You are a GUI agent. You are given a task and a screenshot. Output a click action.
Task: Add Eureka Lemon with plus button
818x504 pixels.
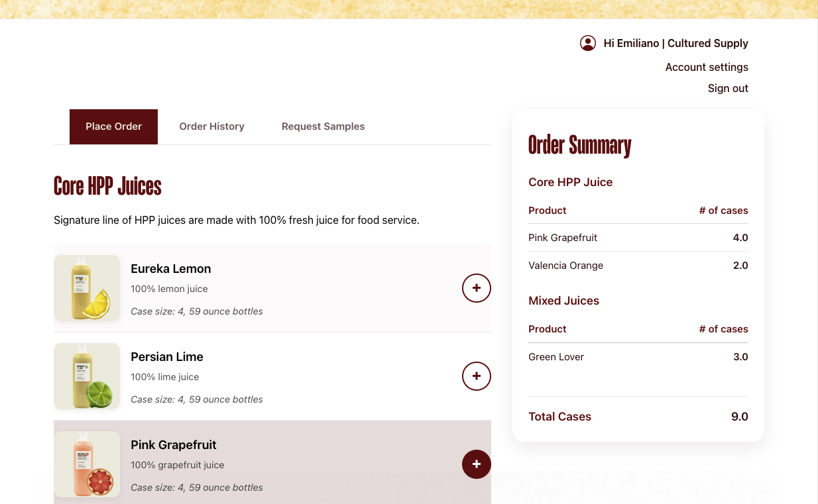pos(476,288)
